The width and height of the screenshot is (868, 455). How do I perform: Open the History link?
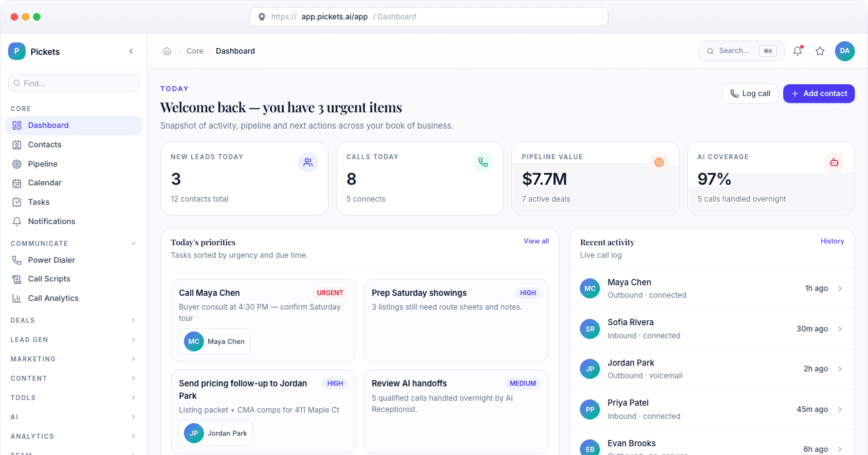pos(832,241)
